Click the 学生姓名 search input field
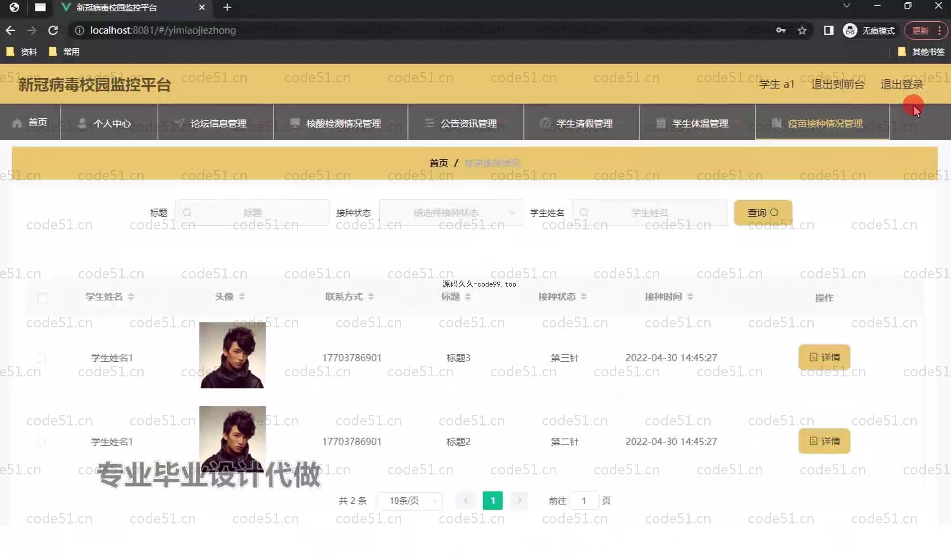Viewport: 951px width, 560px height. point(649,212)
